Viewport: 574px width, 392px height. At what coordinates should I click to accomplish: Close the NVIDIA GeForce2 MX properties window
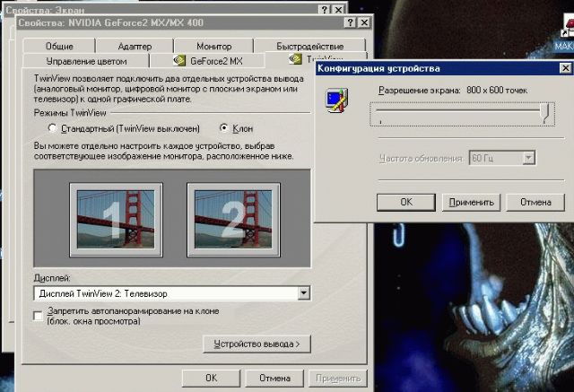click(x=365, y=22)
